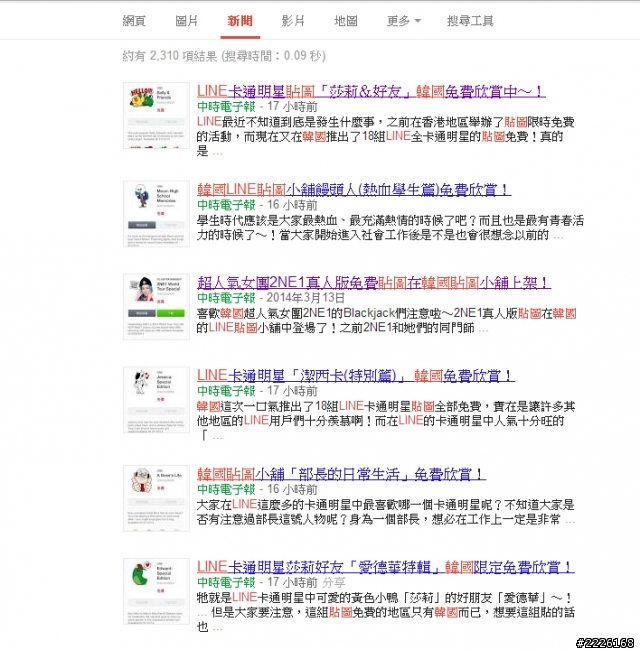This screenshot has height=651, width=640.
Task: Open the Sally & Friends sticker thumbnail
Action: click(156, 115)
